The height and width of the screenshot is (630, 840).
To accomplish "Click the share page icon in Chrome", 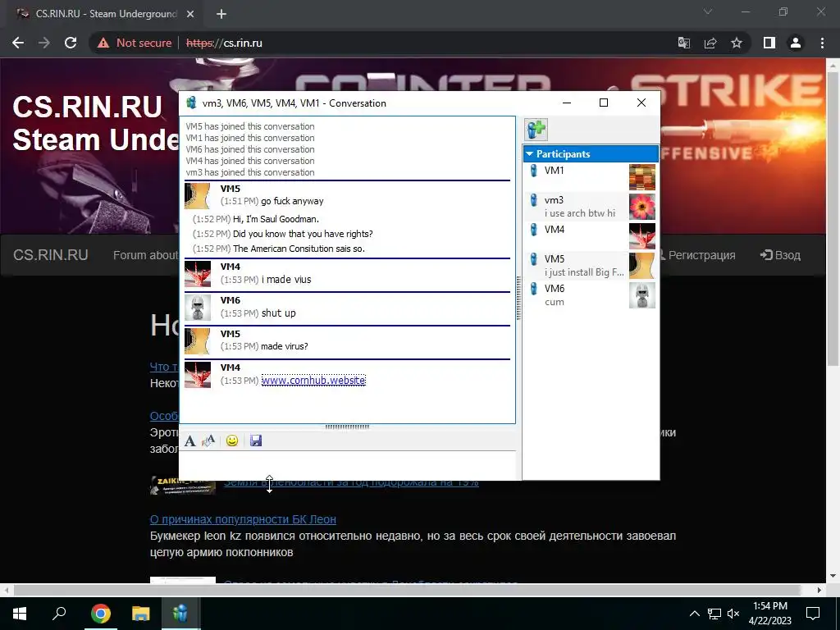I will pos(710,43).
